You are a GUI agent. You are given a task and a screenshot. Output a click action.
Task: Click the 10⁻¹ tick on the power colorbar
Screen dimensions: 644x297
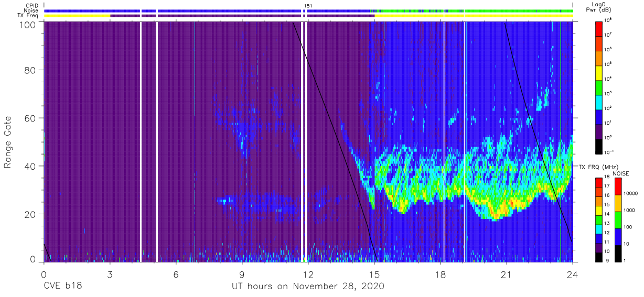click(609, 152)
